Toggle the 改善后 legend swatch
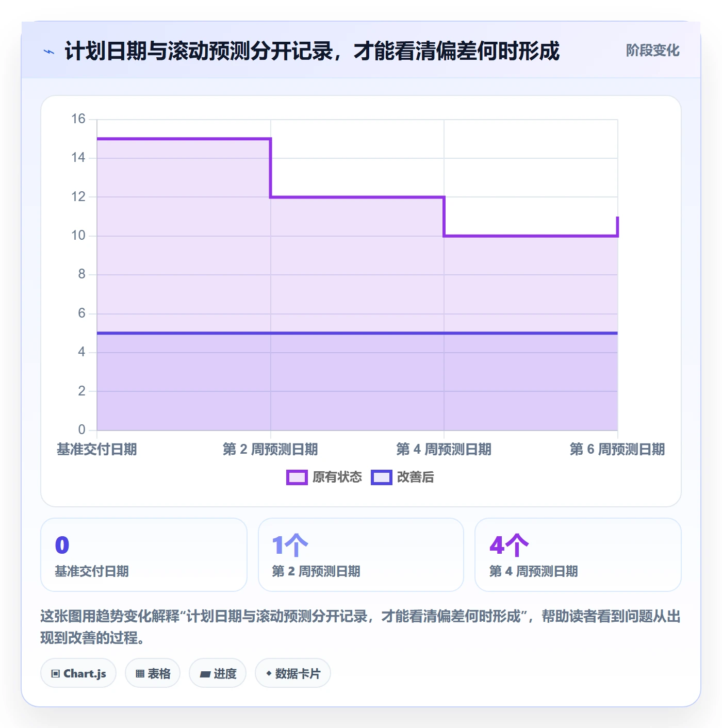Viewport: 722px width, 728px height. tap(381, 477)
